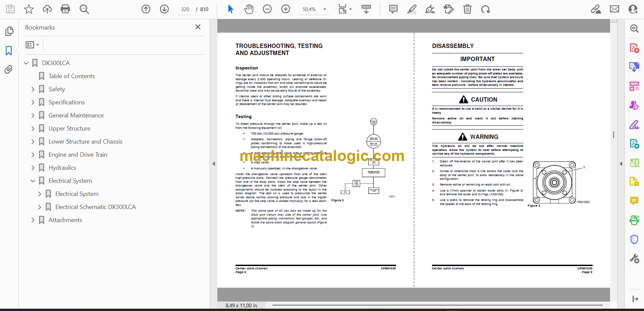Rotate the page with the circular arrow
This screenshot has height=311, width=644.
tap(485, 9)
